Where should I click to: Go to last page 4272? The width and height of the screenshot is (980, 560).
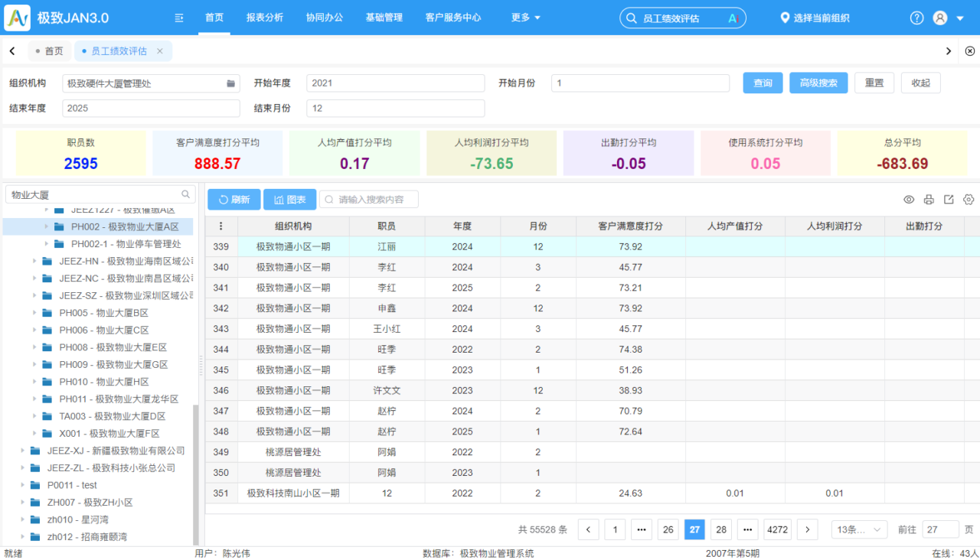(x=778, y=529)
